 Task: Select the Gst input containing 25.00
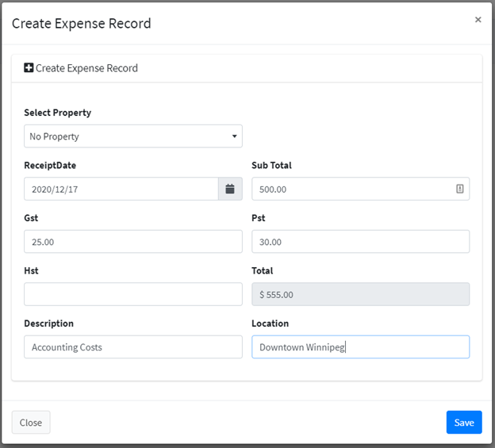click(x=133, y=241)
